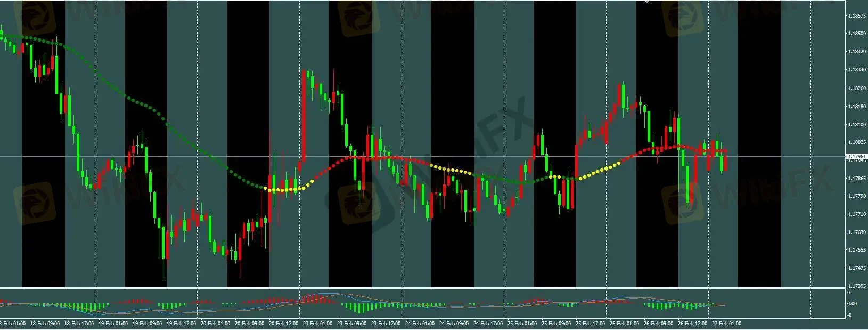Choose the 20 Feb 17:00 time label
Viewport: 868px width, 330px height.
283,324
